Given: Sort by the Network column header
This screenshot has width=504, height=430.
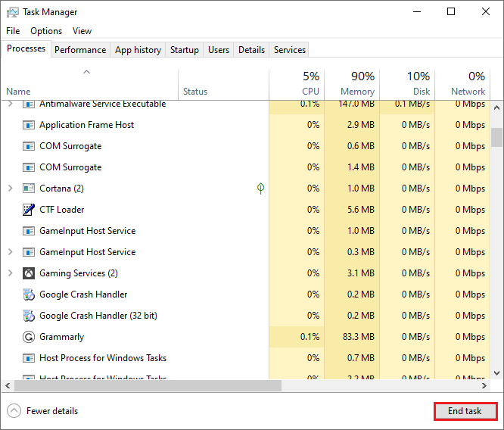Looking at the screenshot, I should point(462,84).
